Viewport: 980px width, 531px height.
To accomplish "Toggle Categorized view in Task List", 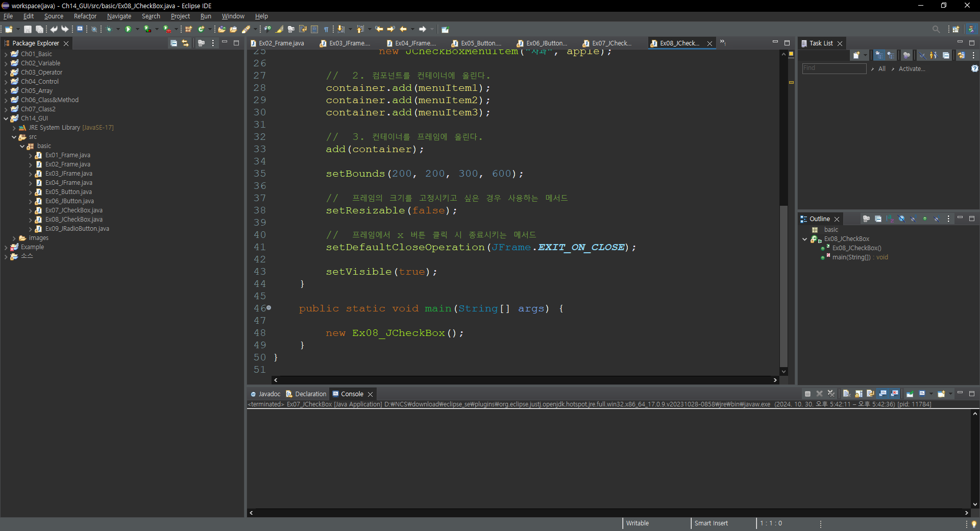I will point(879,55).
